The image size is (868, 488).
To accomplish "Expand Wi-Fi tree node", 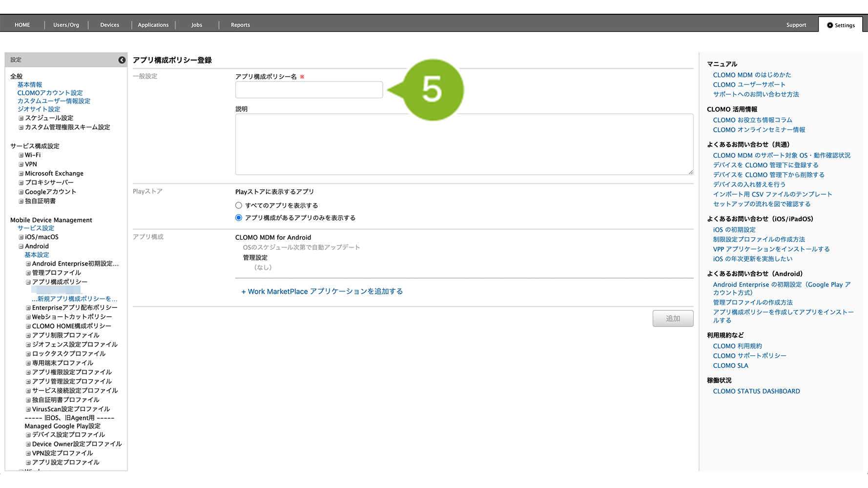I will point(21,155).
